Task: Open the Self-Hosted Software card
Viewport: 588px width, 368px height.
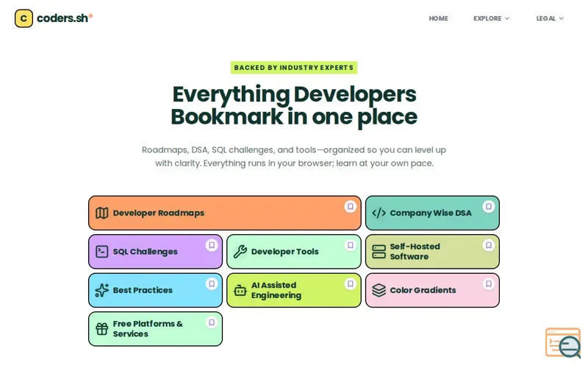Action: (x=432, y=252)
